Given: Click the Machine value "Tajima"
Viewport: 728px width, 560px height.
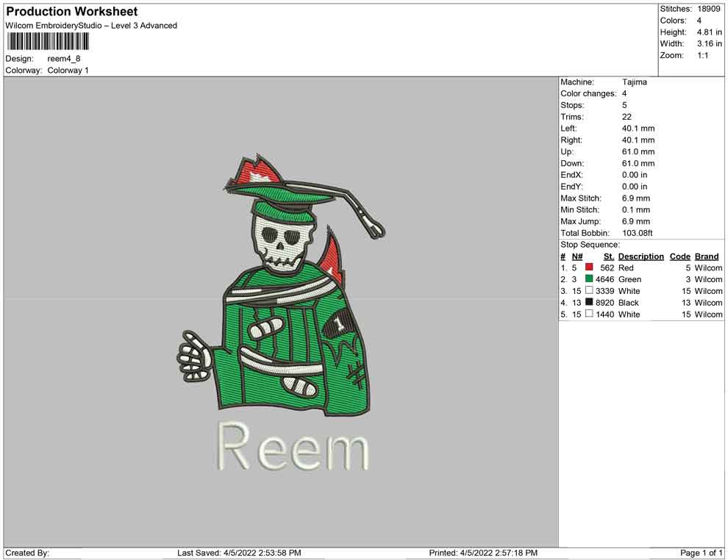Looking at the screenshot, I should [634, 82].
